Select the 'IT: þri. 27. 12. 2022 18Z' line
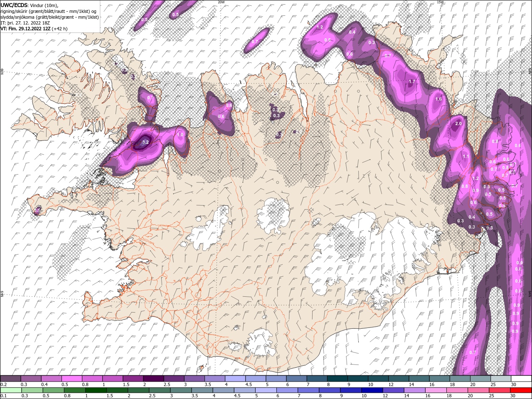The image size is (532, 399). click(25, 23)
